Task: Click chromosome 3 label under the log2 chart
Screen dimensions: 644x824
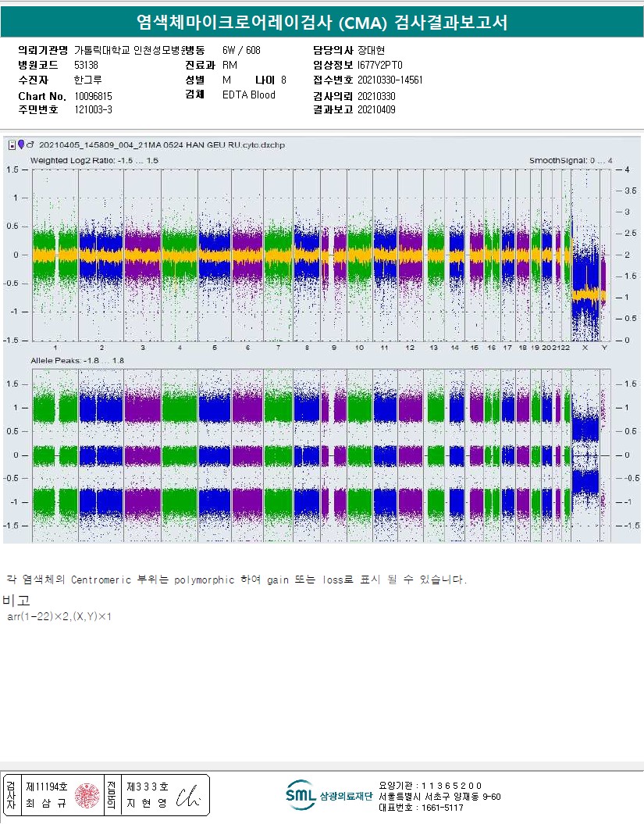Action: point(143,348)
